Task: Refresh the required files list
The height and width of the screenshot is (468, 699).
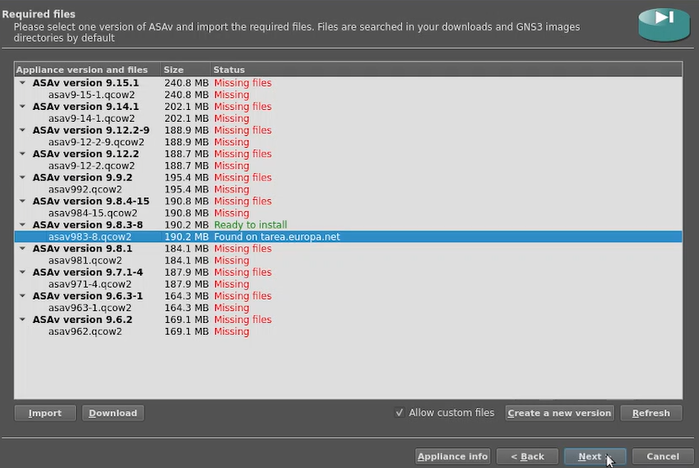Action: (x=651, y=413)
